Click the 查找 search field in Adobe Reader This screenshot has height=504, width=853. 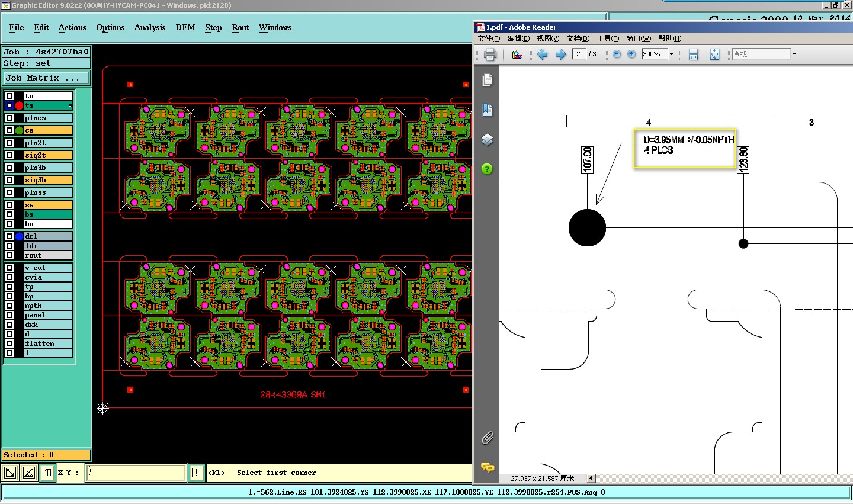point(761,54)
